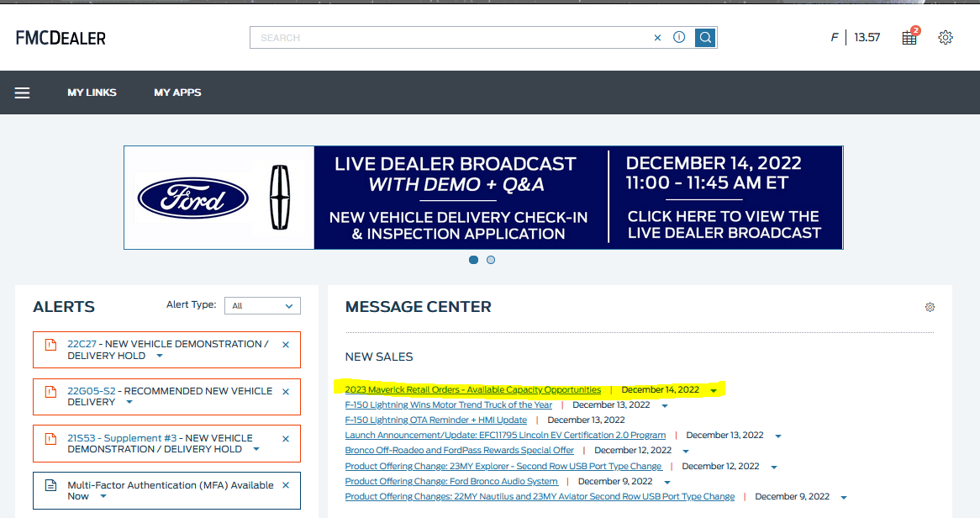Click the FMCDealer logo

(x=61, y=38)
